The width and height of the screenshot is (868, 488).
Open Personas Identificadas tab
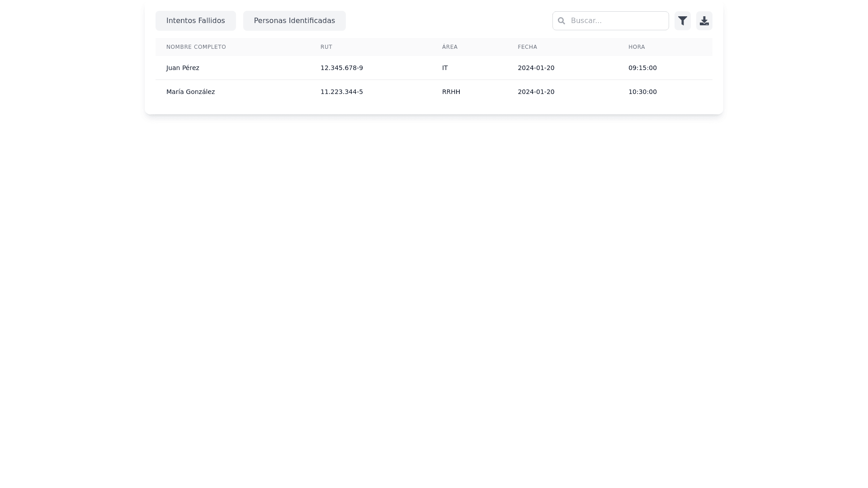pyautogui.click(x=294, y=21)
